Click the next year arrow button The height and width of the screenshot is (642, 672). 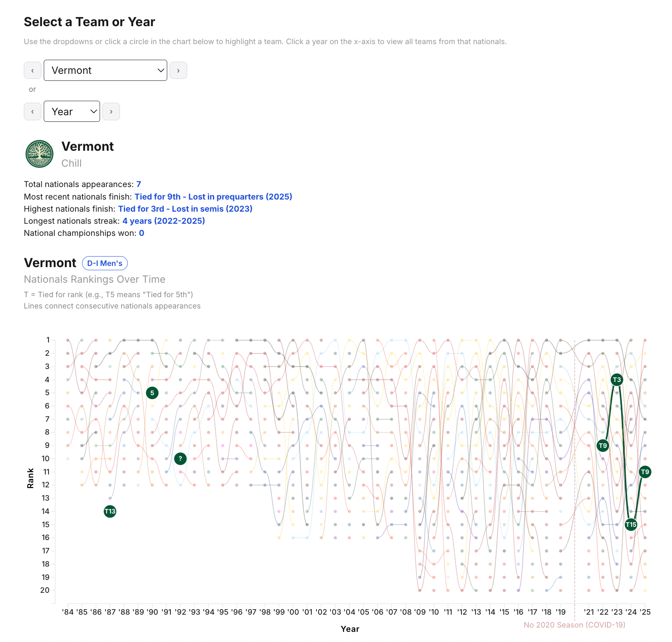click(111, 112)
